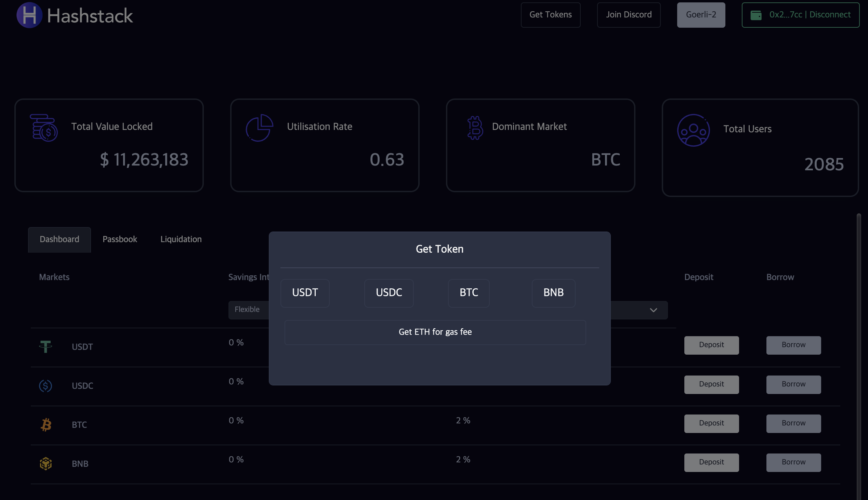Select USDC in the Get Token dialog
This screenshot has width=868, height=500.
pyautogui.click(x=389, y=293)
